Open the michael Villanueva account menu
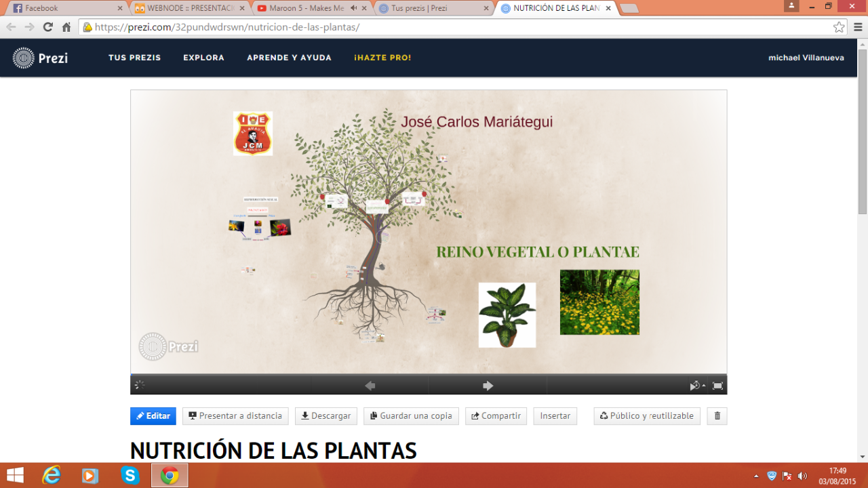The width and height of the screenshot is (868, 488). point(806,58)
